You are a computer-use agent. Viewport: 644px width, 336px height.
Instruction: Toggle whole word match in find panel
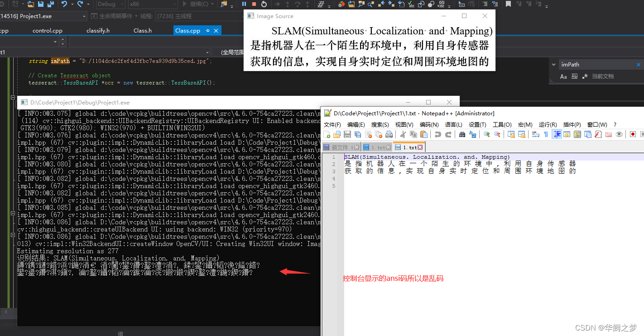(x=574, y=76)
